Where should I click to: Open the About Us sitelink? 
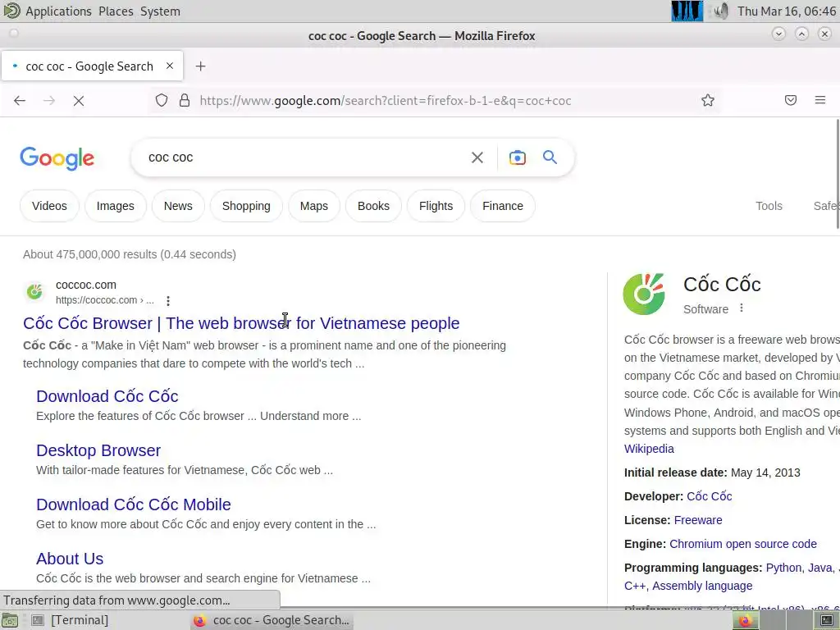70,559
